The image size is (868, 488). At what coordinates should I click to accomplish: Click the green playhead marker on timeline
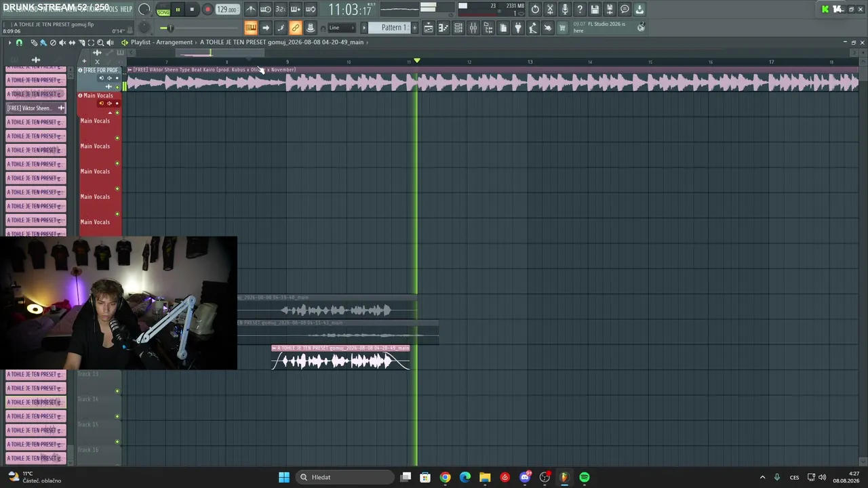tap(416, 61)
